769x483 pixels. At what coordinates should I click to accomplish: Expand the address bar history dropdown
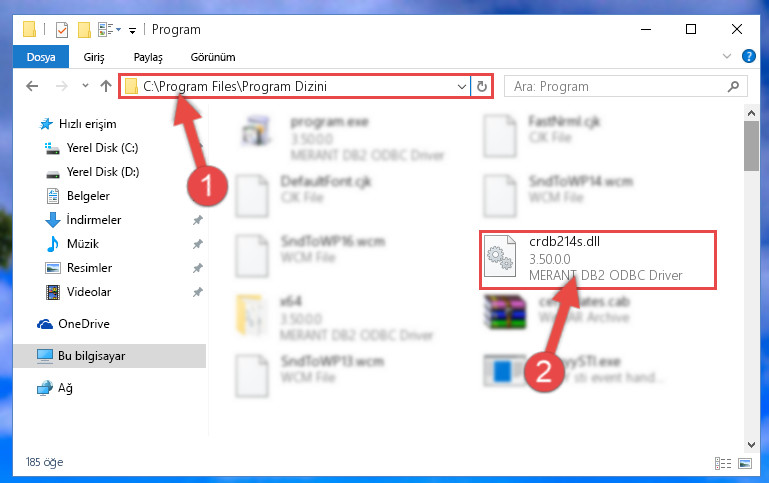[461, 87]
